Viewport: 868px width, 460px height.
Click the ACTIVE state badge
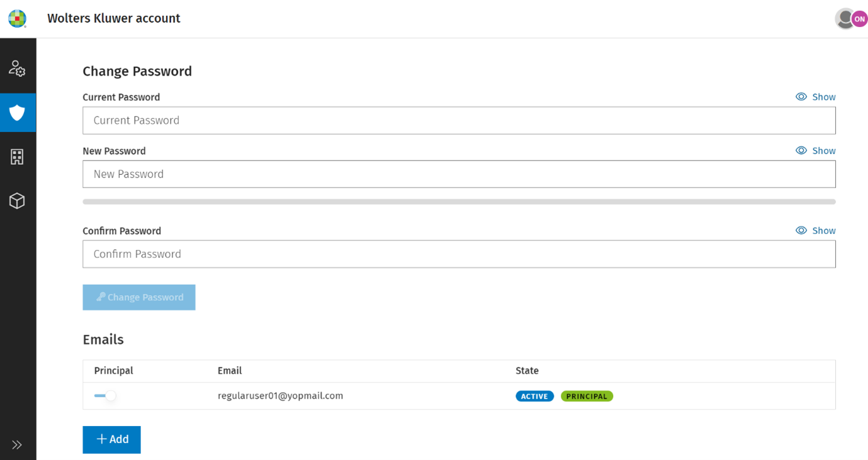tap(534, 396)
